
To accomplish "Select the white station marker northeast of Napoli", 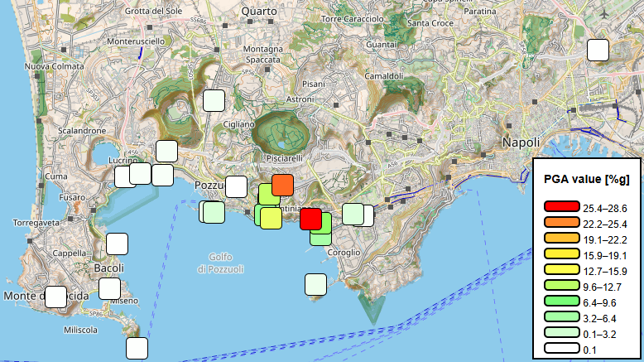I will click(x=598, y=51).
